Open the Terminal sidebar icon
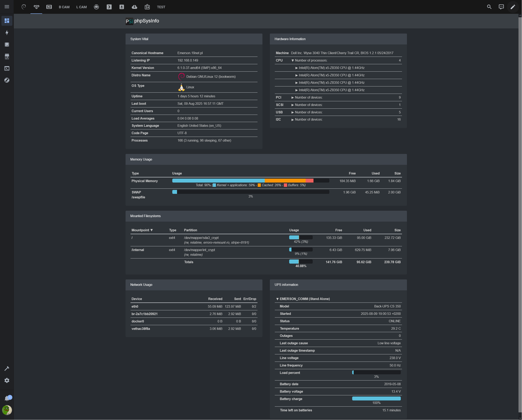Image resolution: width=522 pixels, height=420 pixels. (x=7, y=69)
